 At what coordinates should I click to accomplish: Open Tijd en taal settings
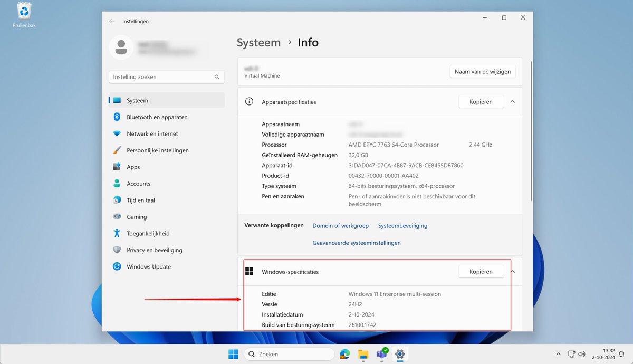click(x=139, y=200)
